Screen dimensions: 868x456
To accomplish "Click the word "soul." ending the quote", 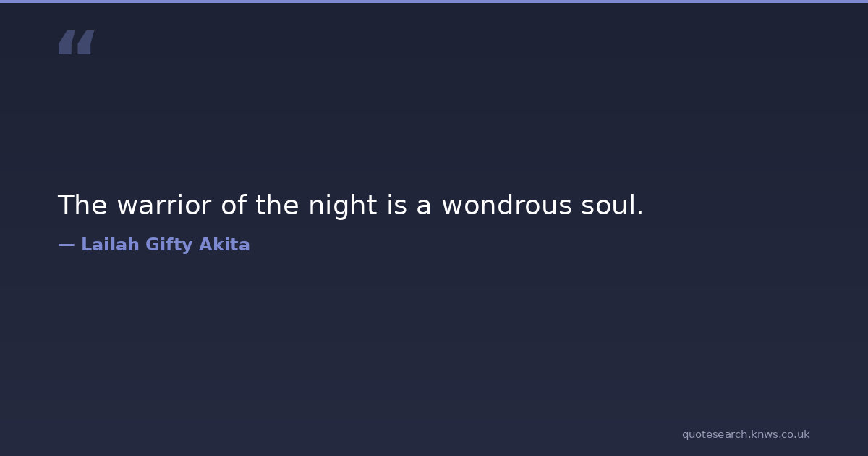I will click(612, 206).
